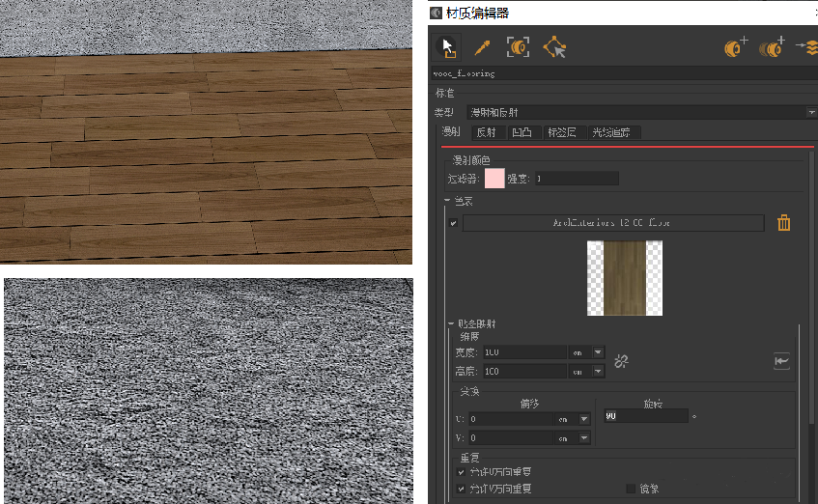Switch to the 凹凸 (Bump) tab
Viewport: 818px width, 504px height.
click(522, 132)
